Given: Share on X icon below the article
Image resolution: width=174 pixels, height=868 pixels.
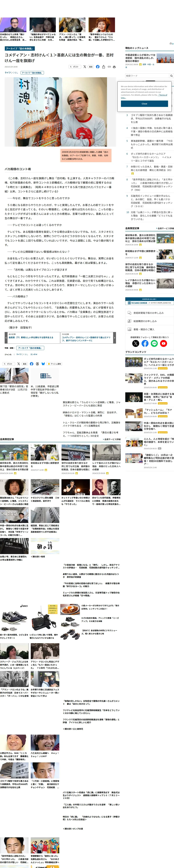Looking at the screenshot, I should [19, 364].
